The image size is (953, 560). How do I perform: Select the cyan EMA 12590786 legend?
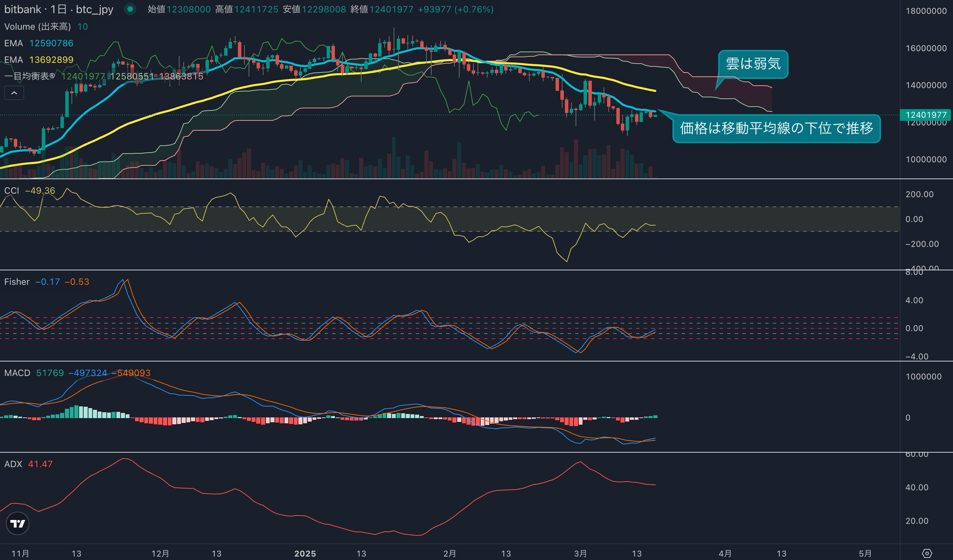point(39,43)
